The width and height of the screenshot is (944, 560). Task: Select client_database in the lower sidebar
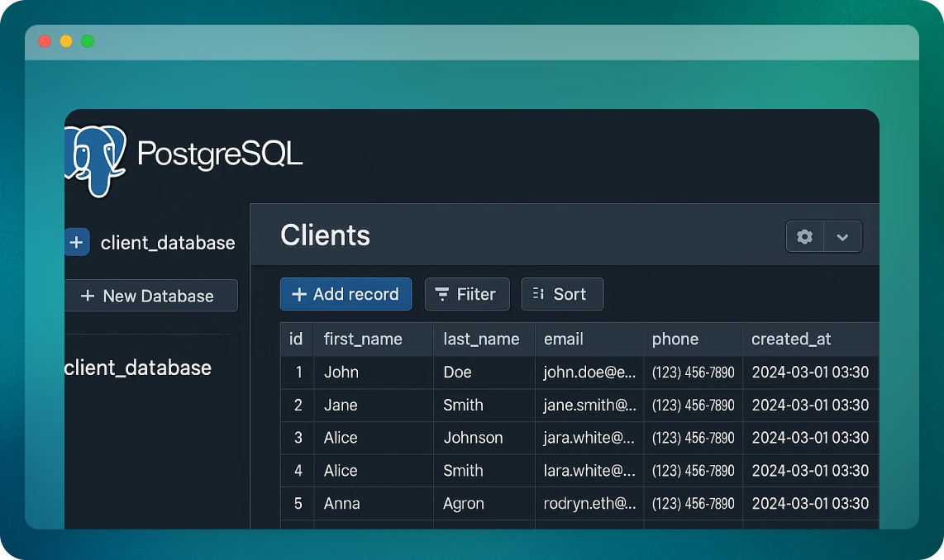tap(138, 368)
